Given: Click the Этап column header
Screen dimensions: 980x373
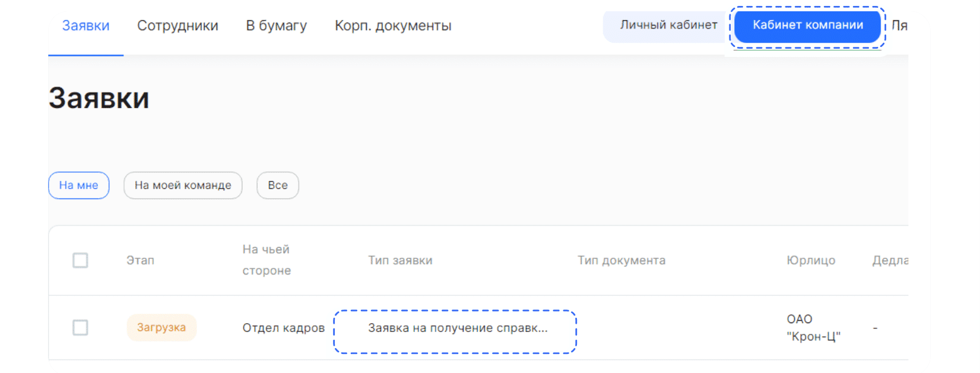Looking at the screenshot, I should pos(140,260).
